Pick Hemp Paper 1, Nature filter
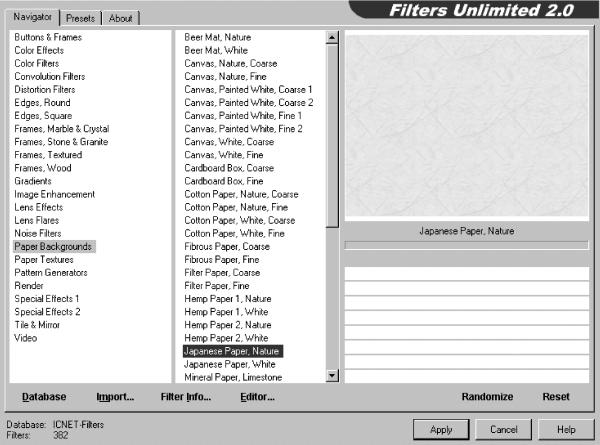This screenshot has width=600, height=445. click(228, 298)
